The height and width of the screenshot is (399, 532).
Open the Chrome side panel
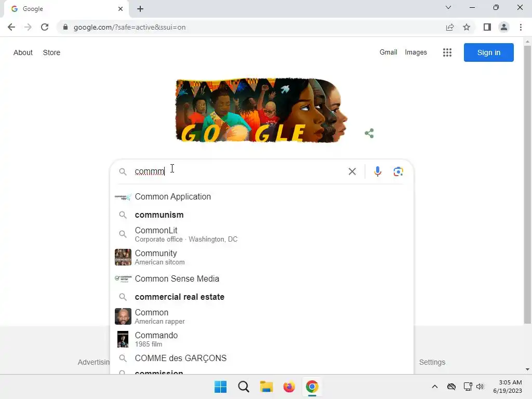tap(487, 27)
